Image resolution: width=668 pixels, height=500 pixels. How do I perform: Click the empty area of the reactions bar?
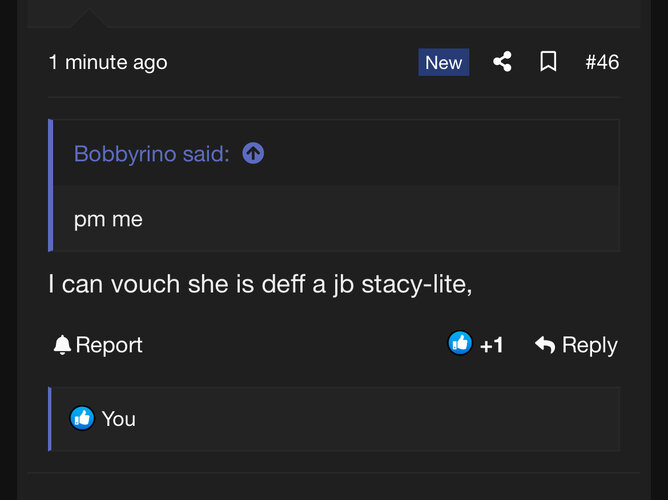tap(380, 419)
